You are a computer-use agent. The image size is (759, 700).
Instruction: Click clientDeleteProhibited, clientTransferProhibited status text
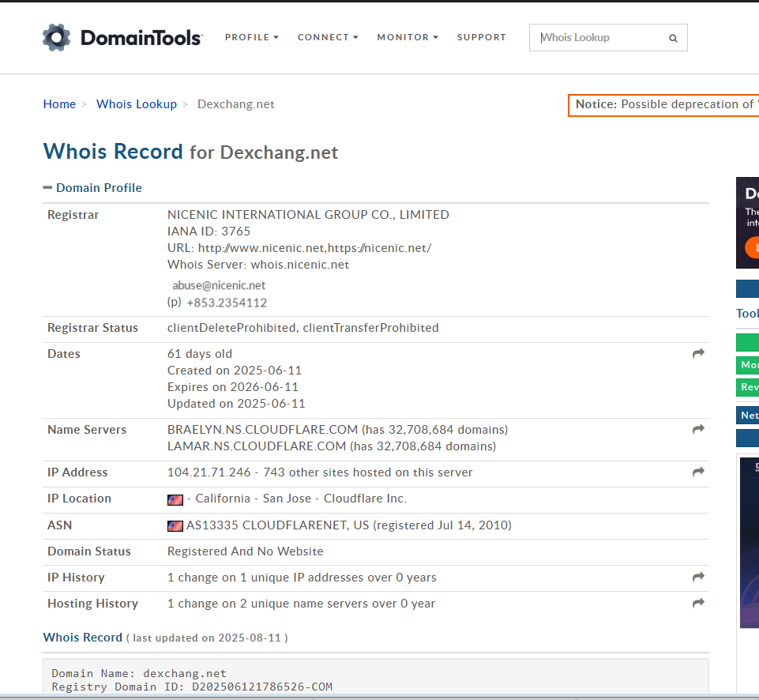pyautogui.click(x=303, y=328)
